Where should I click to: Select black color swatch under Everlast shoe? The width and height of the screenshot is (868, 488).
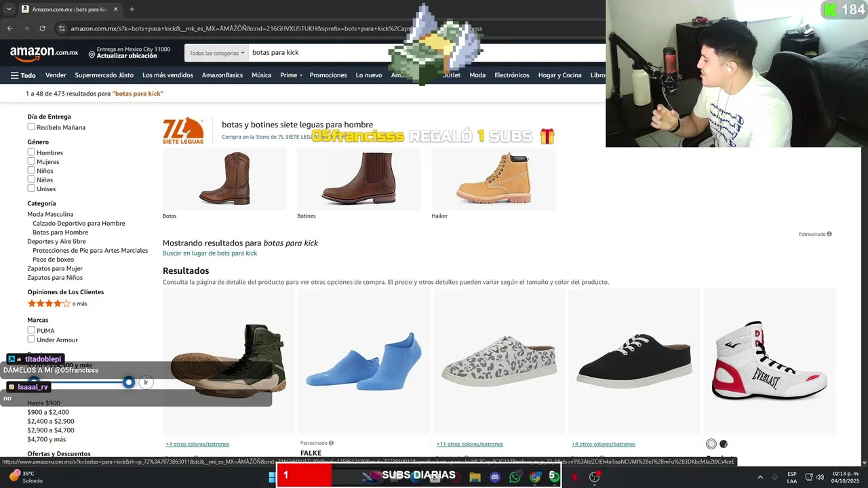[x=724, y=444]
